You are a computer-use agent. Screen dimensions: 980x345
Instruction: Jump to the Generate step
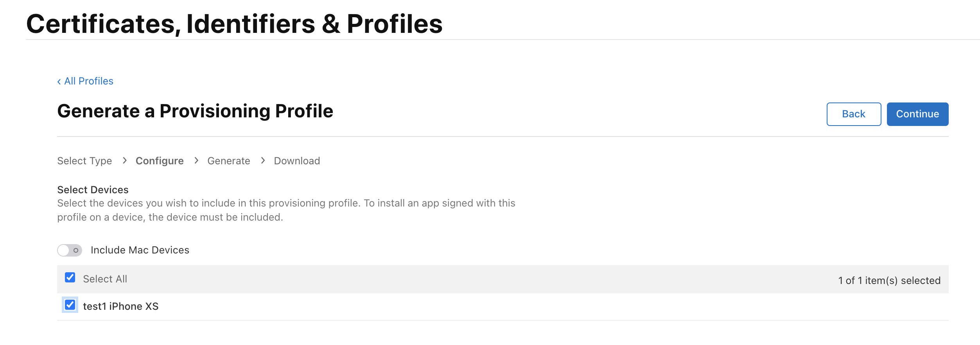tap(229, 161)
